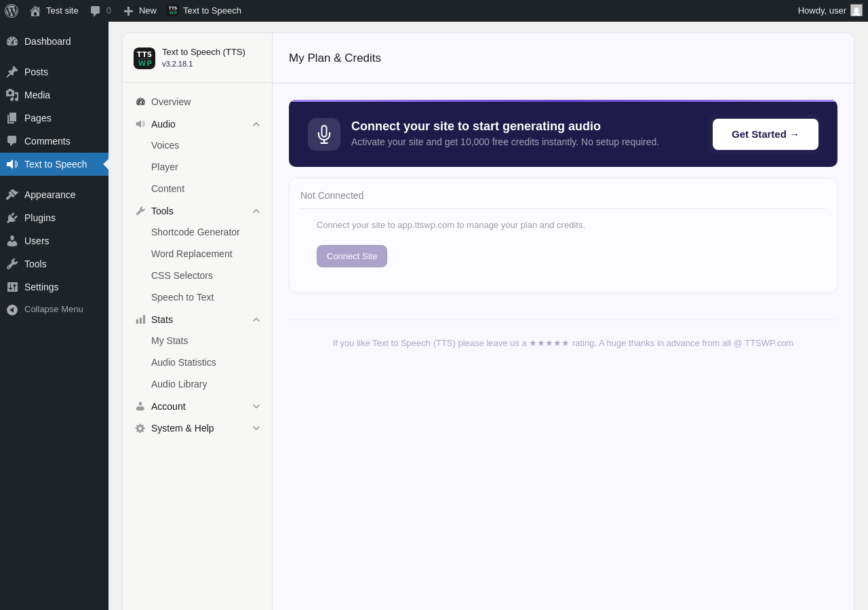
Task: Click the Get Started button
Action: tap(766, 134)
